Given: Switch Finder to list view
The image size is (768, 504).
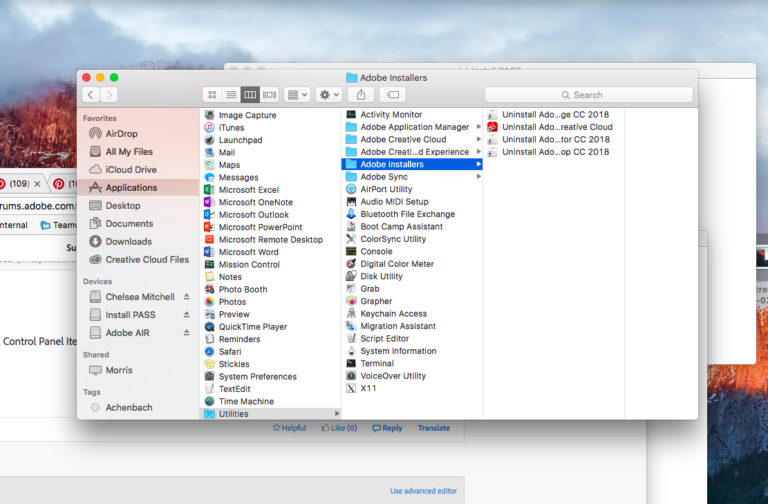Looking at the screenshot, I should pos(231,95).
